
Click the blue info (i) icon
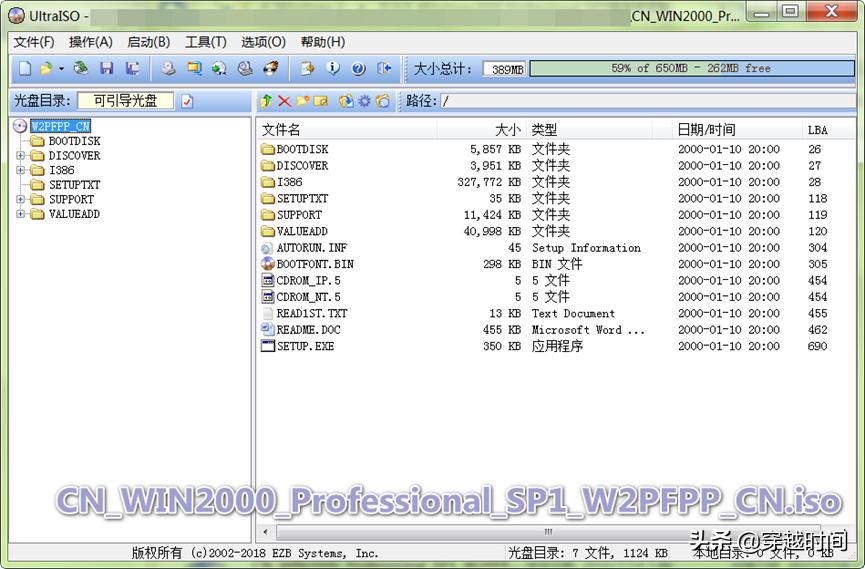point(333,68)
